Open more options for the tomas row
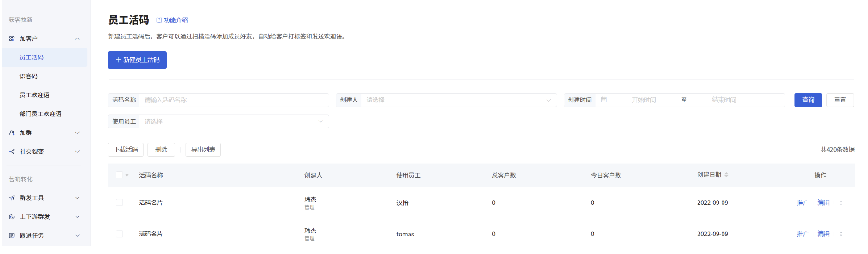868x254 pixels. (841, 234)
